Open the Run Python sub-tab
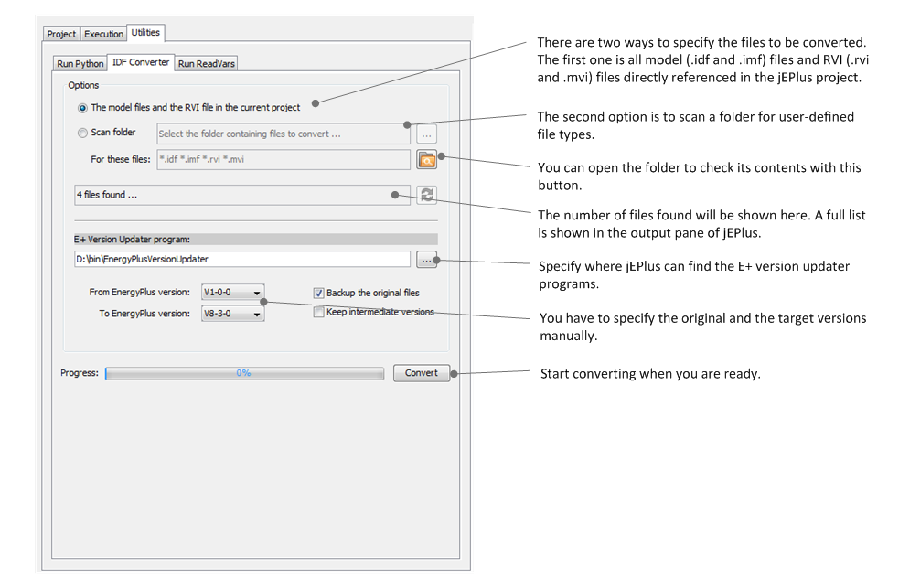The image size is (899, 588). pos(80,64)
